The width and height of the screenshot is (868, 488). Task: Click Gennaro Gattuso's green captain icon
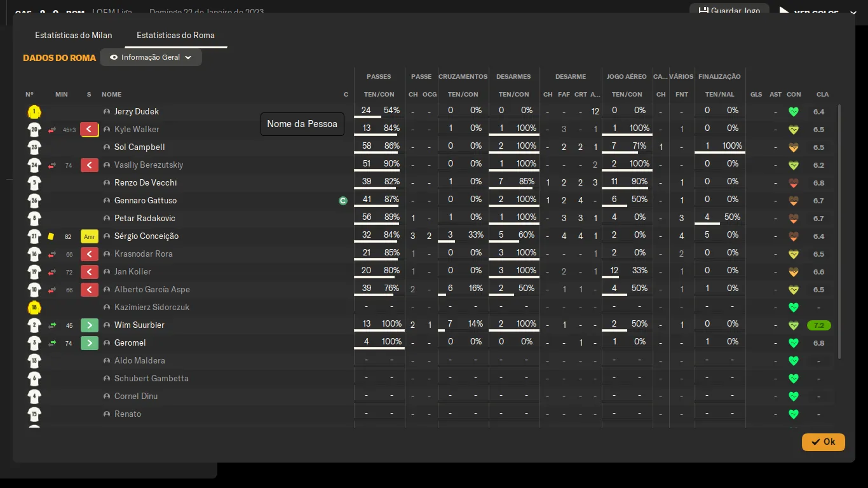(343, 201)
